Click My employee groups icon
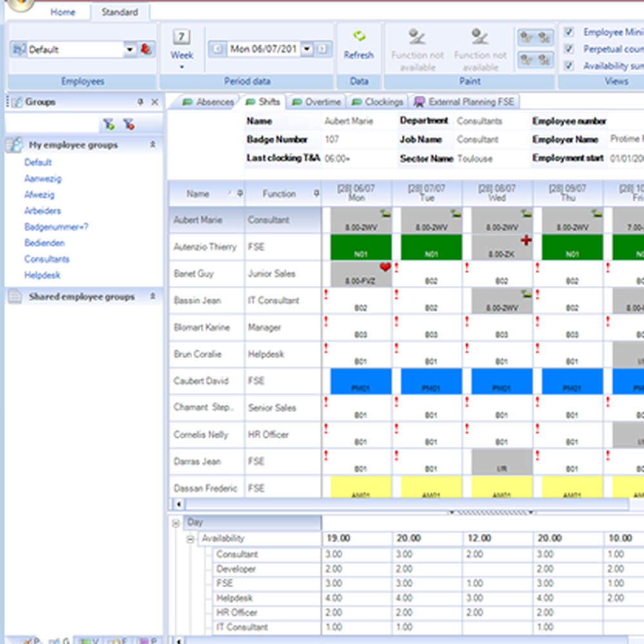This screenshot has height=644, width=644. coord(15,144)
